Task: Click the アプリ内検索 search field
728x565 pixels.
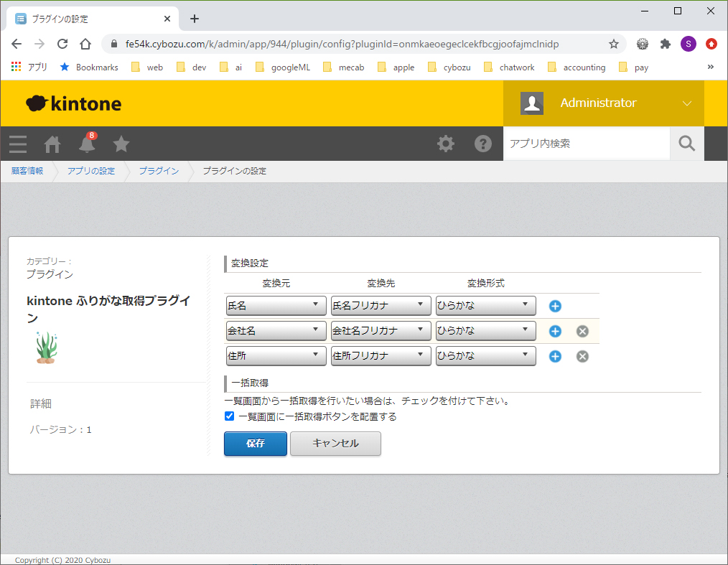Action: coord(587,144)
